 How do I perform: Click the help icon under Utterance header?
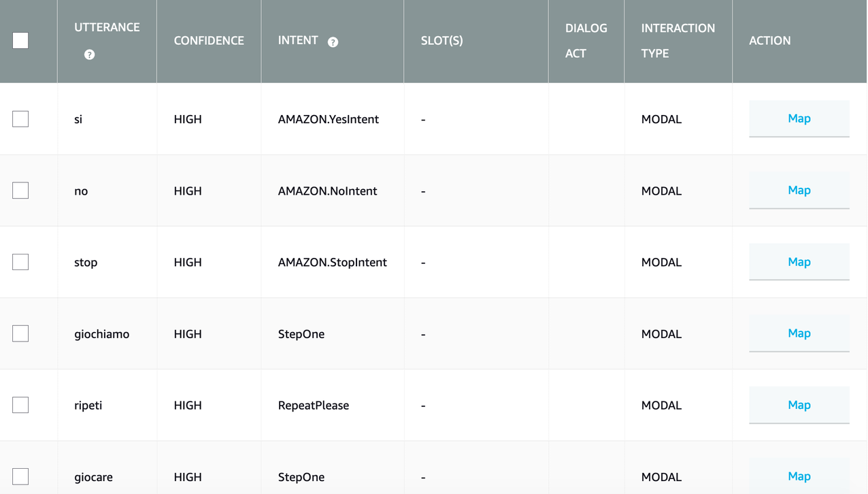coord(89,54)
